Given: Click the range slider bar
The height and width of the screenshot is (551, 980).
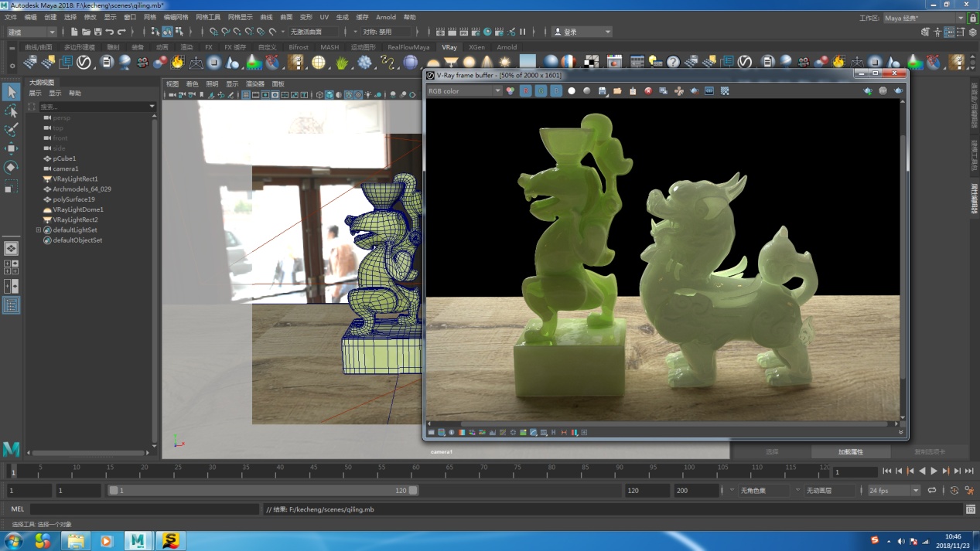Looking at the screenshot, I should tap(262, 491).
